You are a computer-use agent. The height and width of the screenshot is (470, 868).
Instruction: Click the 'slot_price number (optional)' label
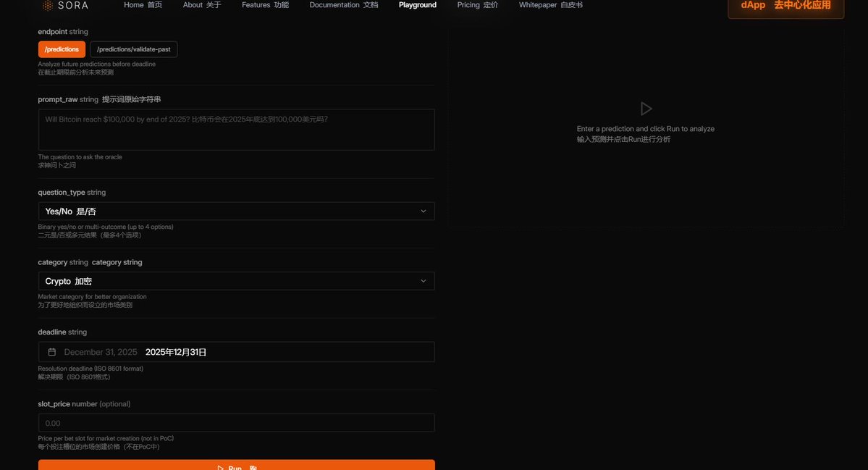coord(84,404)
